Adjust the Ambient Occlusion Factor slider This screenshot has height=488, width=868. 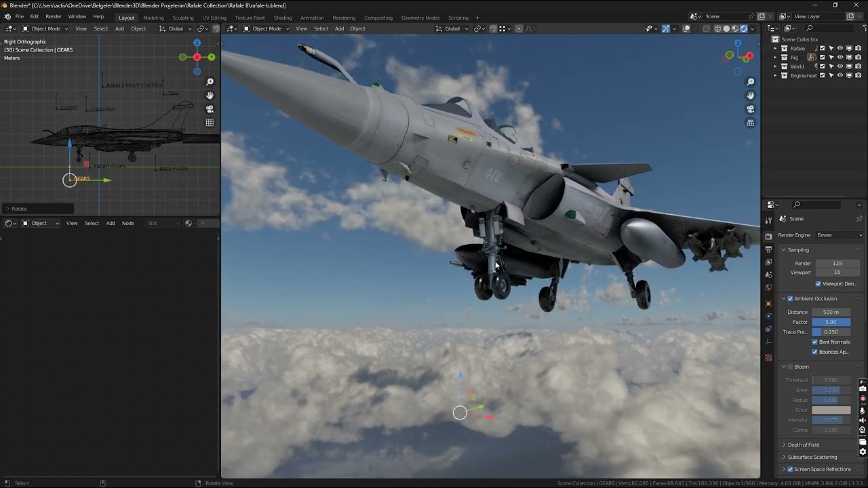(x=831, y=322)
